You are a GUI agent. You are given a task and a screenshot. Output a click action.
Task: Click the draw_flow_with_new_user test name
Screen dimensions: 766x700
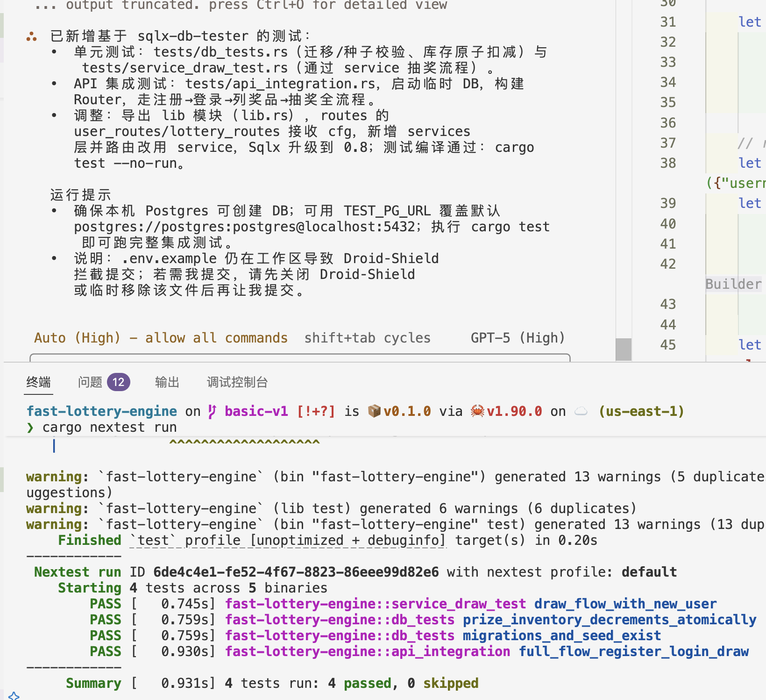point(625,604)
